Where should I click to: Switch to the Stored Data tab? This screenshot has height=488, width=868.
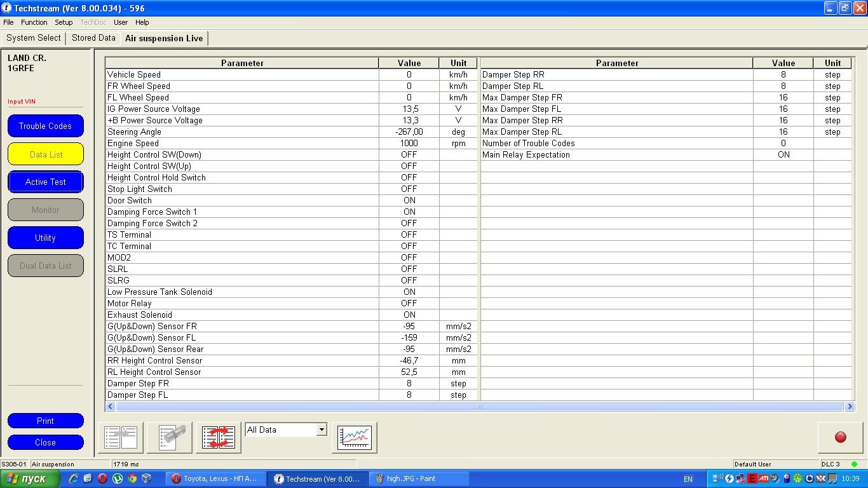coord(93,38)
